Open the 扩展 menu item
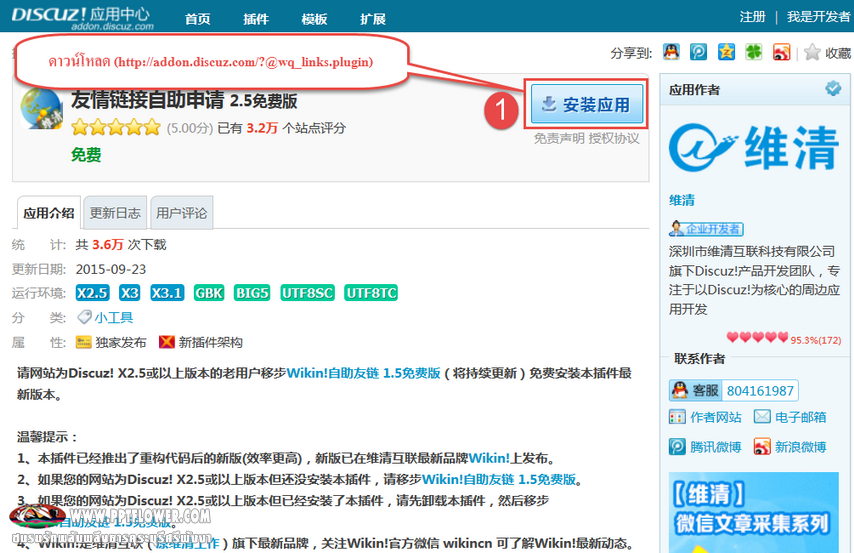The height and width of the screenshot is (553, 854). click(x=373, y=19)
